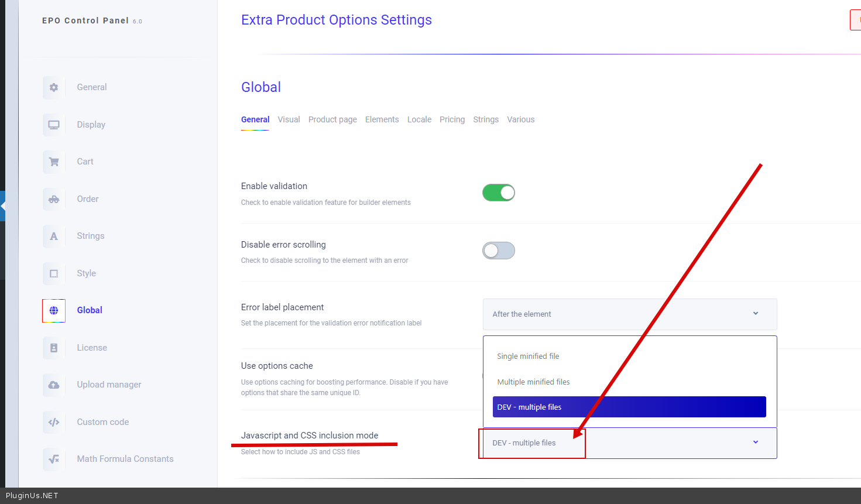Open Math Formula Constants icon

pyautogui.click(x=54, y=459)
